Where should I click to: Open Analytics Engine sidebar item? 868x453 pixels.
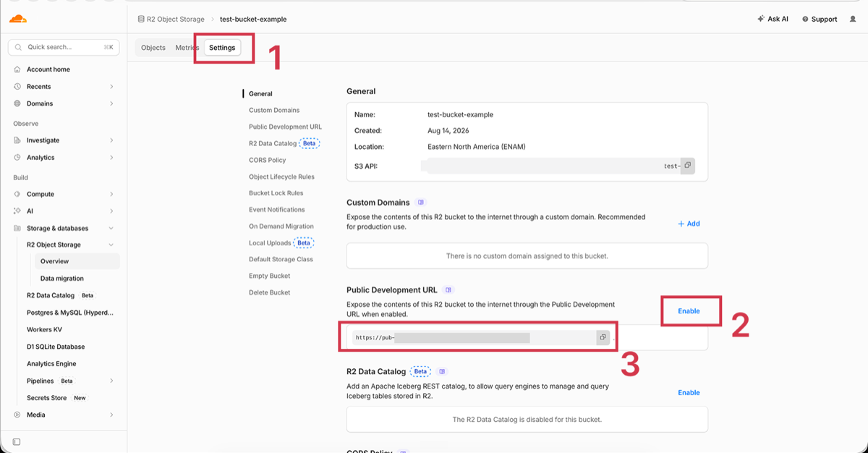pos(51,364)
